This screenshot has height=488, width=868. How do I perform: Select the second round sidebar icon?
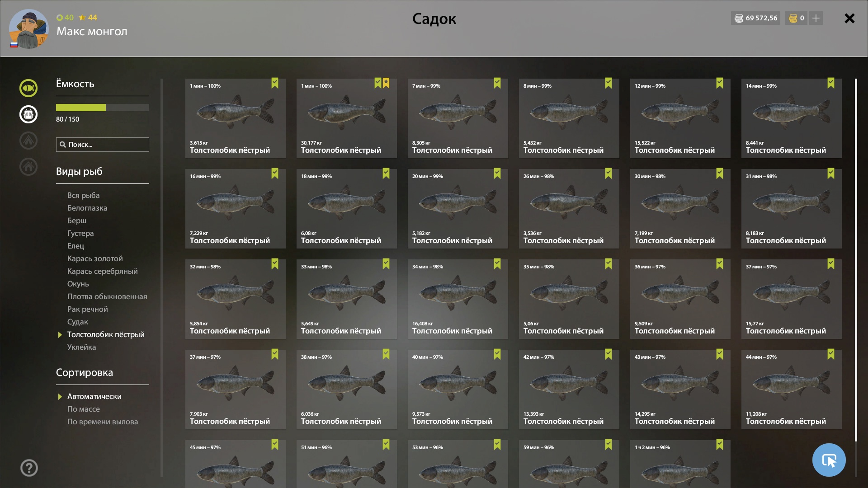[28, 114]
